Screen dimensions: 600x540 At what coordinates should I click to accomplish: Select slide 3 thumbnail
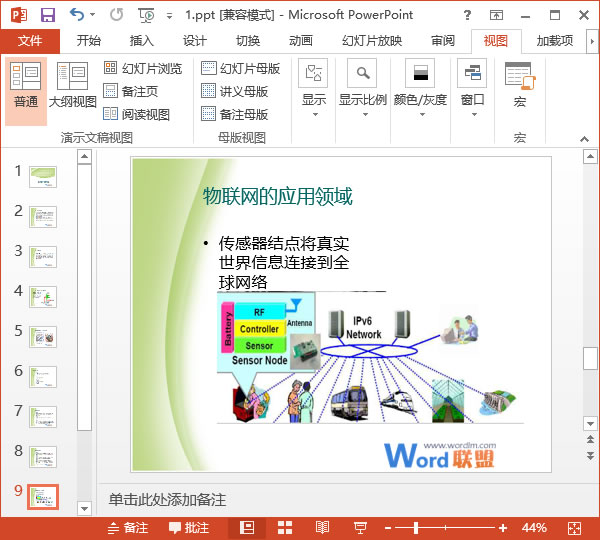click(x=43, y=257)
